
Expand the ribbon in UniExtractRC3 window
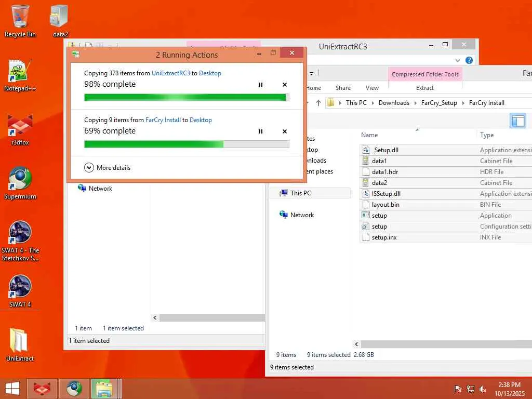click(x=457, y=60)
